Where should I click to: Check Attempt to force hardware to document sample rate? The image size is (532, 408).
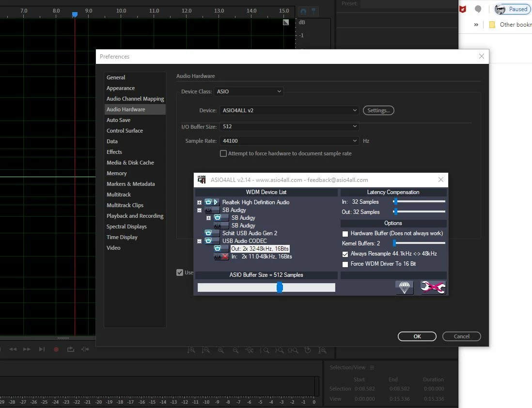tap(223, 153)
